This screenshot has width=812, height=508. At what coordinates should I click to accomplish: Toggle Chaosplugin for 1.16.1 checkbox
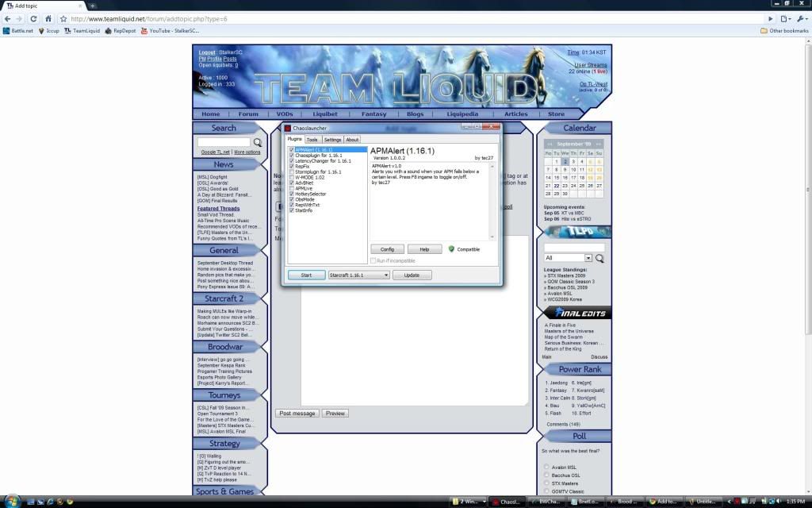[x=292, y=155]
